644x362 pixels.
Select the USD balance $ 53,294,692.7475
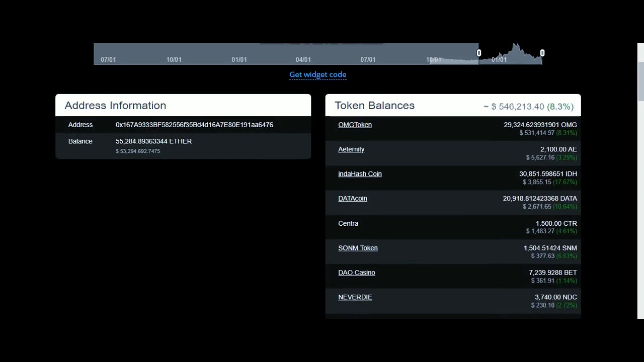[138, 151]
